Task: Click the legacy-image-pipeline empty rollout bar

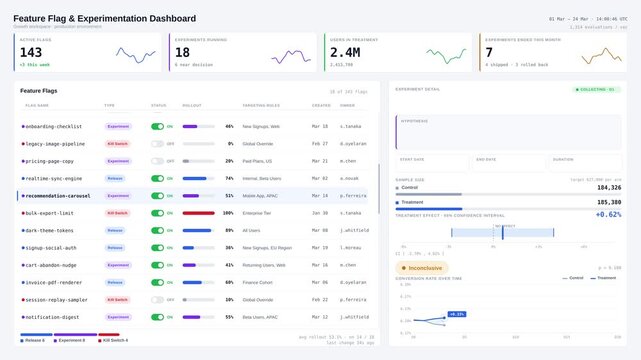Action: click(198, 144)
